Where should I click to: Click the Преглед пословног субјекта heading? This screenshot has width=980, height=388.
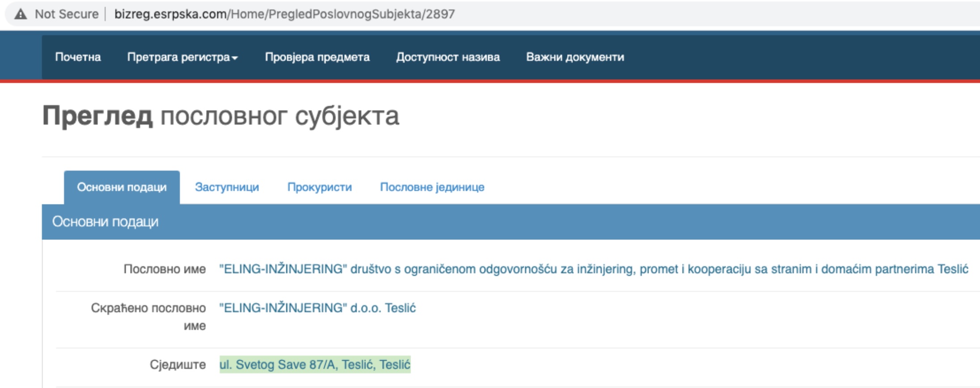pyautogui.click(x=221, y=116)
